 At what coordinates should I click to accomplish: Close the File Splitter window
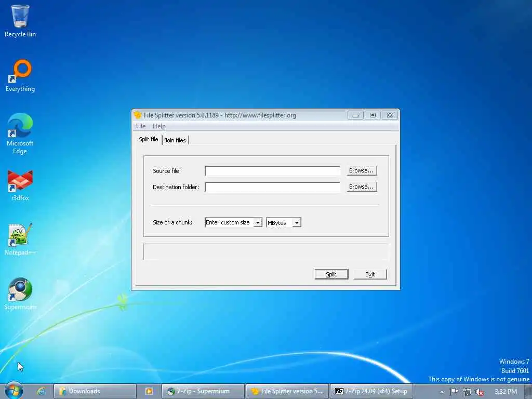click(390, 115)
